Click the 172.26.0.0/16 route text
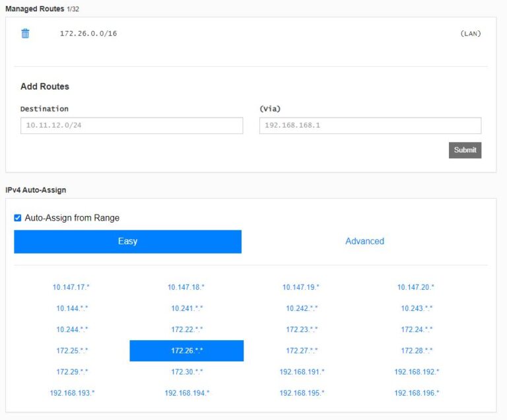Screen dimensions: 507x420 click(x=88, y=33)
